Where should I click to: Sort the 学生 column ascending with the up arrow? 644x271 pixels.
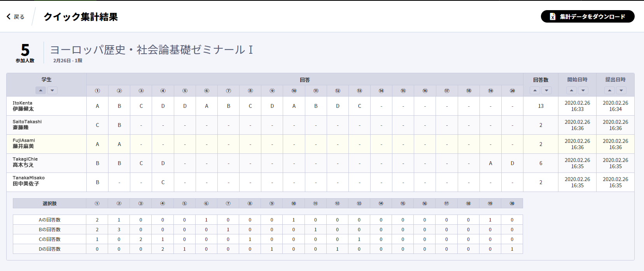pos(41,90)
